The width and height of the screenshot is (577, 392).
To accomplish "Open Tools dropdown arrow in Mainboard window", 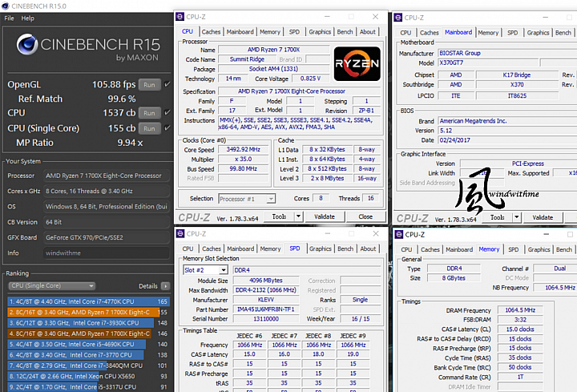I will tap(517, 217).
